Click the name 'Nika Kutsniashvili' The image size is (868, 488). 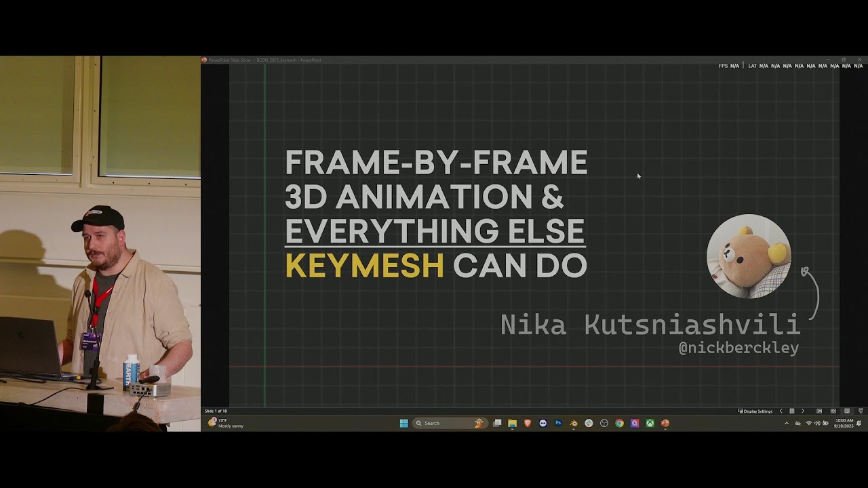650,325
